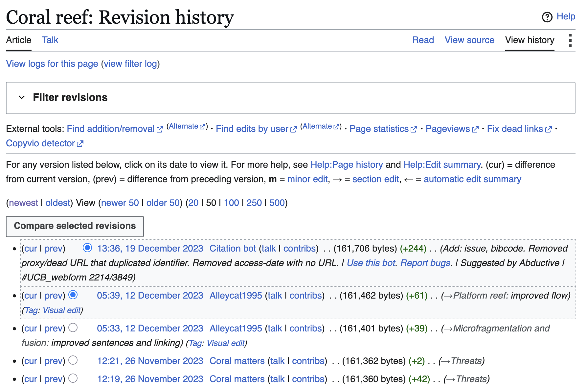588x388 pixels.
Task: Open Page statistics external tool
Action: point(383,129)
